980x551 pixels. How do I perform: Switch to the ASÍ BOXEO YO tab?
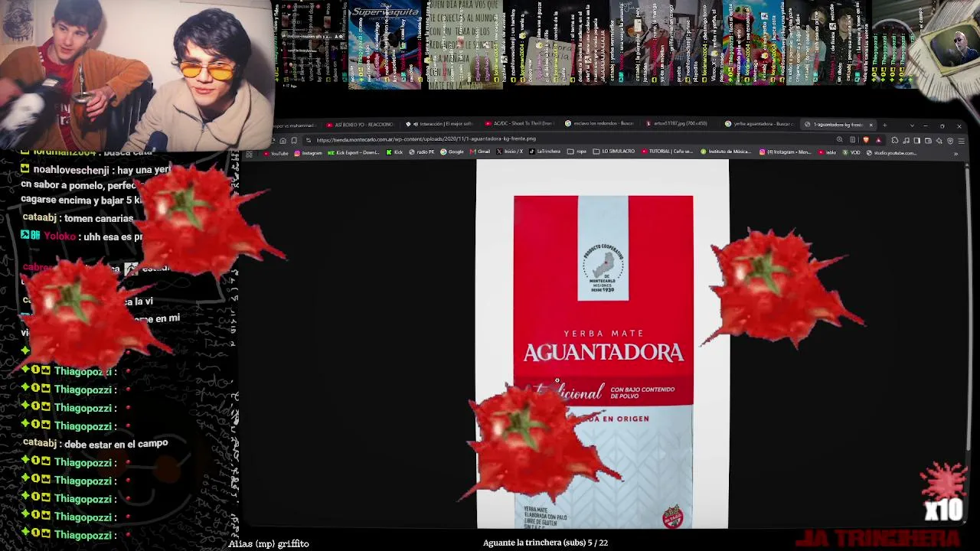pos(360,125)
